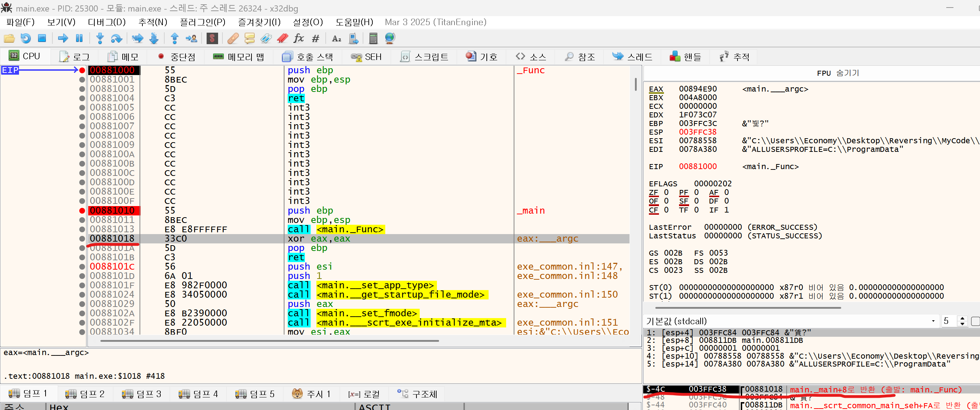980x410 pixels.
Task: Select the EAX register value 00894E90
Action: 698,89
